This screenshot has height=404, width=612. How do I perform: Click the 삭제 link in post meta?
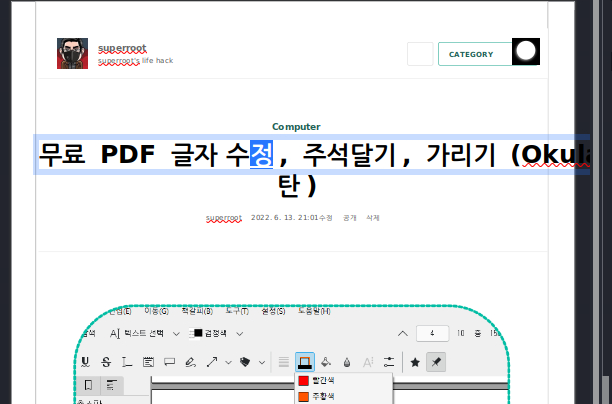click(373, 217)
